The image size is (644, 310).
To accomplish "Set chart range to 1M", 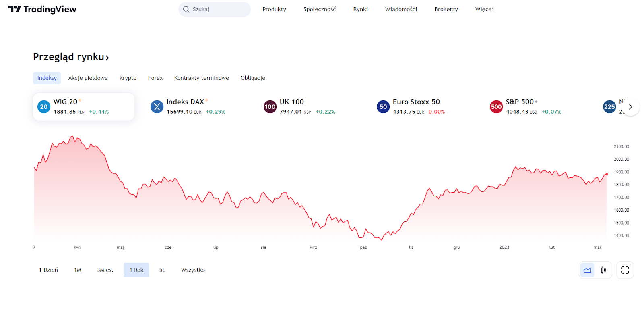I will point(78,270).
